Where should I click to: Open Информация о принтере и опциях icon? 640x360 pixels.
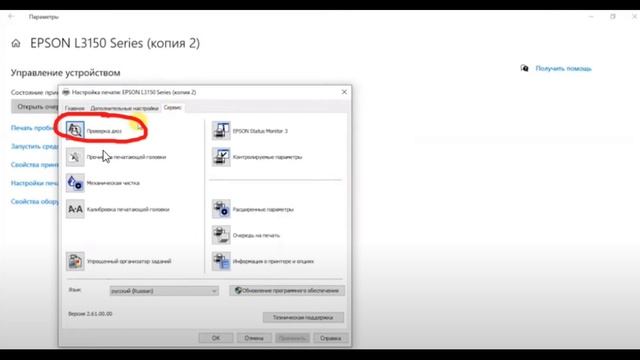(221, 261)
